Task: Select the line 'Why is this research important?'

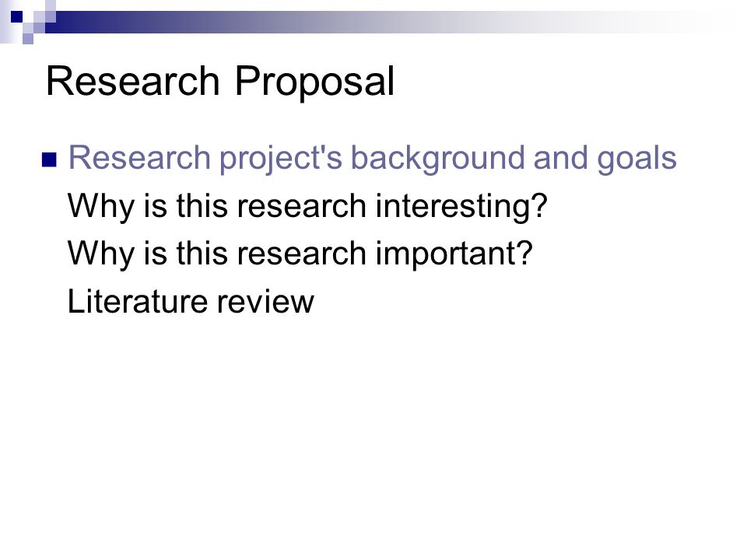Action: [300, 254]
